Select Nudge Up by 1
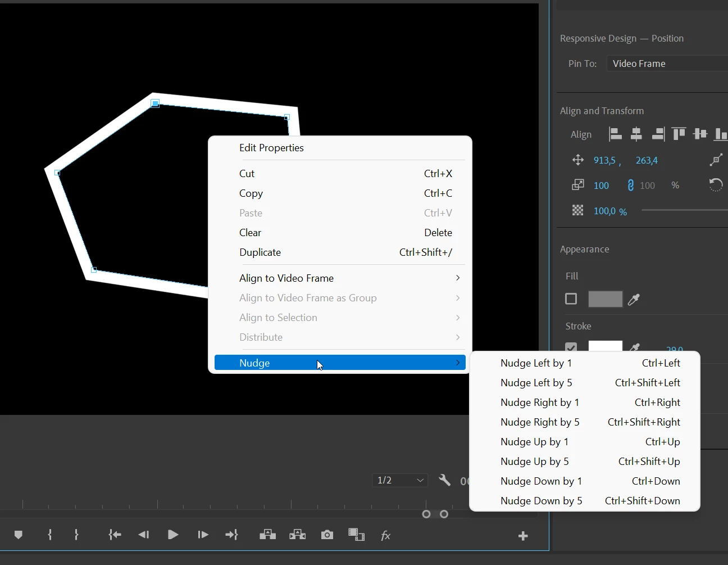 [x=585, y=442]
